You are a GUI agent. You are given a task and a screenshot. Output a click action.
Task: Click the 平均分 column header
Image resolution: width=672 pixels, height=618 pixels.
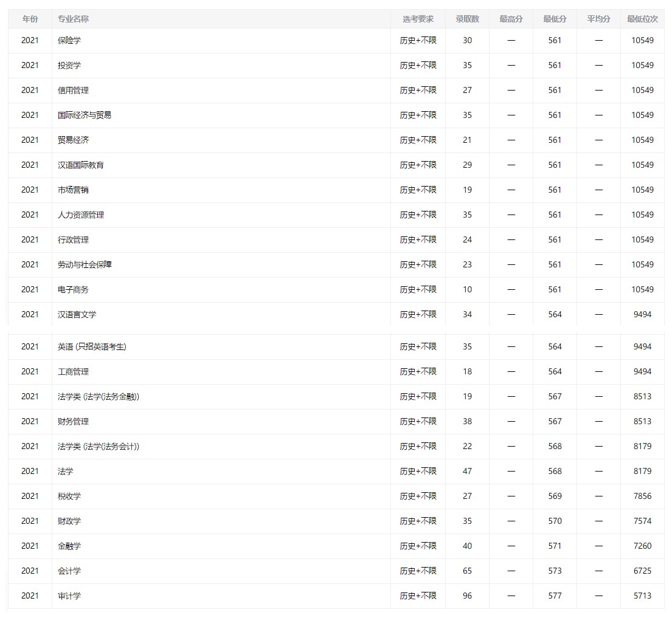(x=598, y=19)
